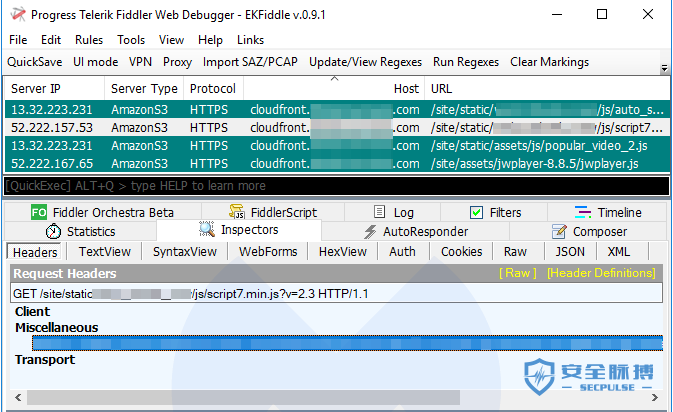The image size is (673, 412).
Task: Switch to the Log tab
Action: click(393, 212)
